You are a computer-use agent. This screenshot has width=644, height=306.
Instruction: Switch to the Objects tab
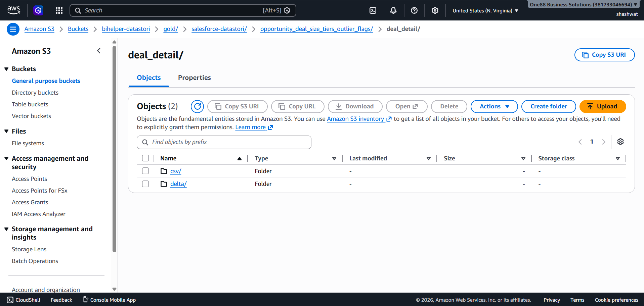pyautogui.click(x=149, y=78)
